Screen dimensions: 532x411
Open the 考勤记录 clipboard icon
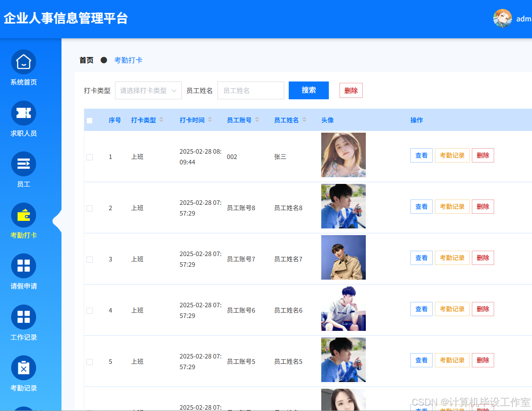[x=24, y=368]
